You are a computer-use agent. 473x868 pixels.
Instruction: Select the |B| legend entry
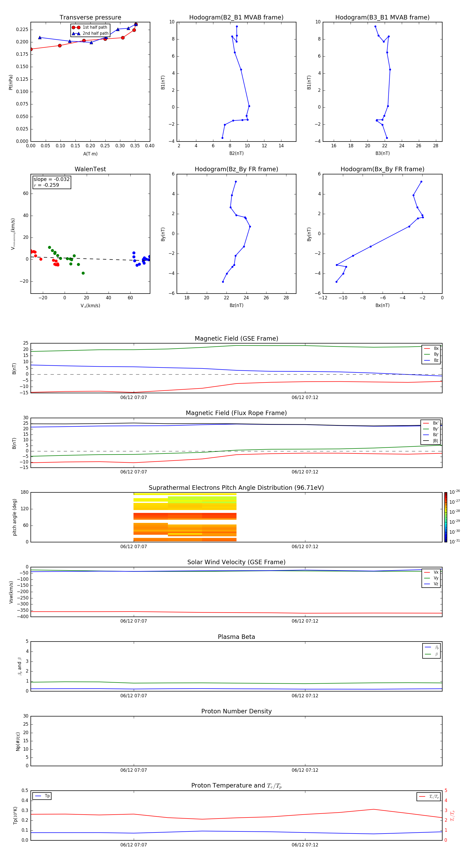pos(431,441)
